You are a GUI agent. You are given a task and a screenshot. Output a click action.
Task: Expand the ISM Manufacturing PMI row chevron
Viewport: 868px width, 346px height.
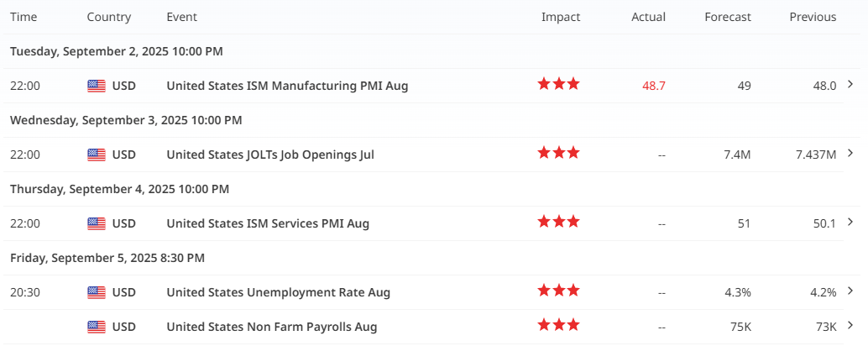tap(851, 84)
